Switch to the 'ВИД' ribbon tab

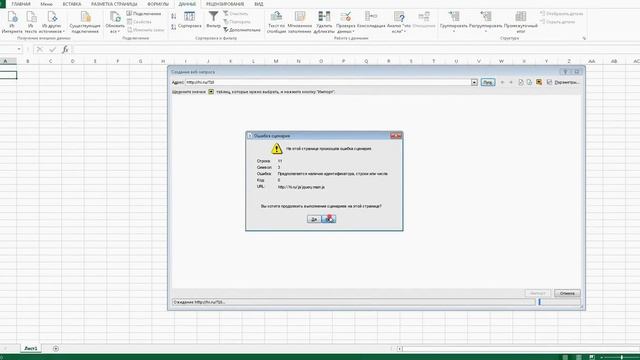point(259,4)
